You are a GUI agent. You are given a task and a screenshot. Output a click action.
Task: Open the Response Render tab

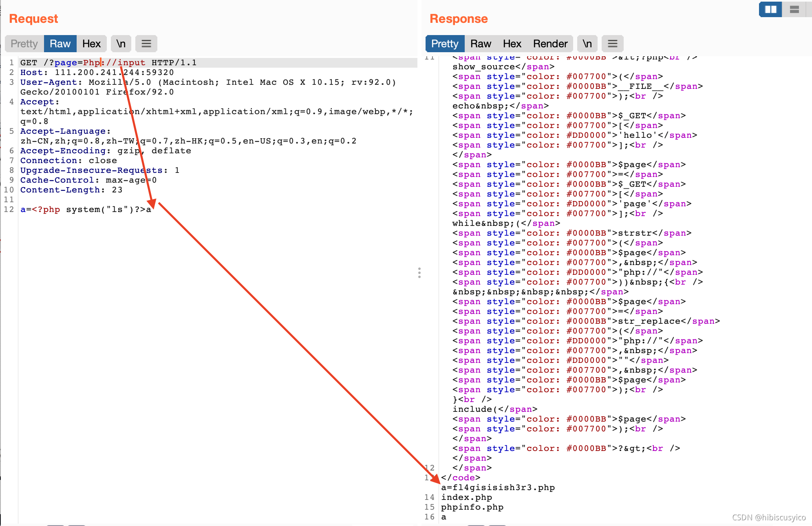(x=550, y=44)
